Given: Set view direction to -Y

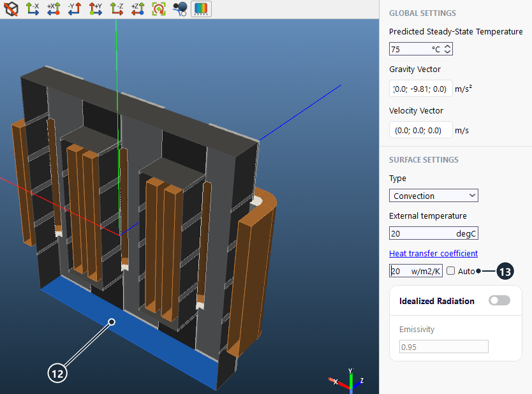Looking at the screenshot, I should [x=75, y=9].
